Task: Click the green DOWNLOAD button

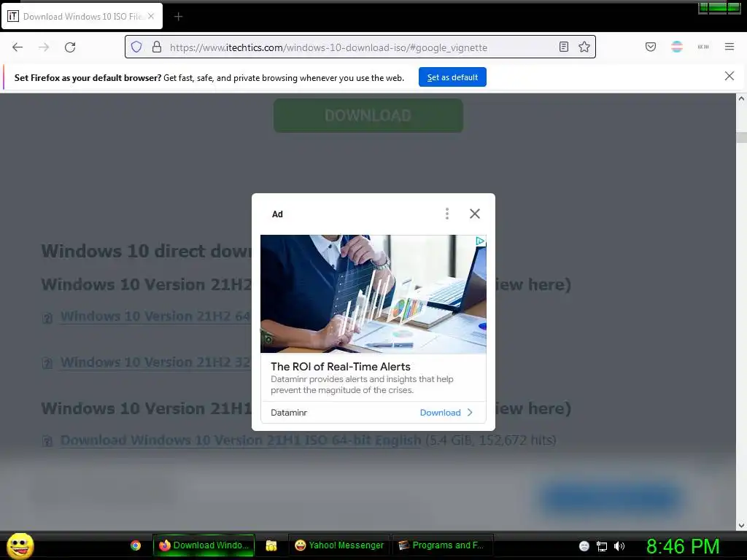Action: (x=368, y=116)
